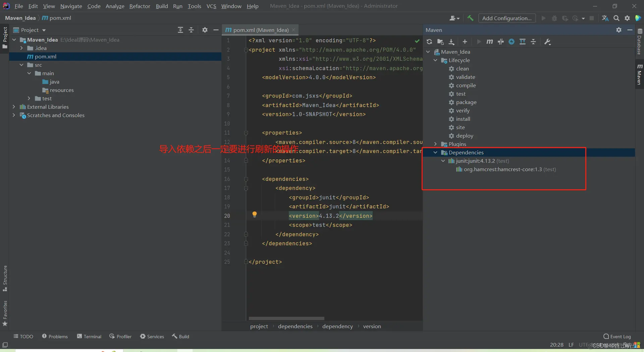Screen dimensions: 644x352
Task: Collapse junit:junit:4.13.2 dependency
Action: (443, 161)
